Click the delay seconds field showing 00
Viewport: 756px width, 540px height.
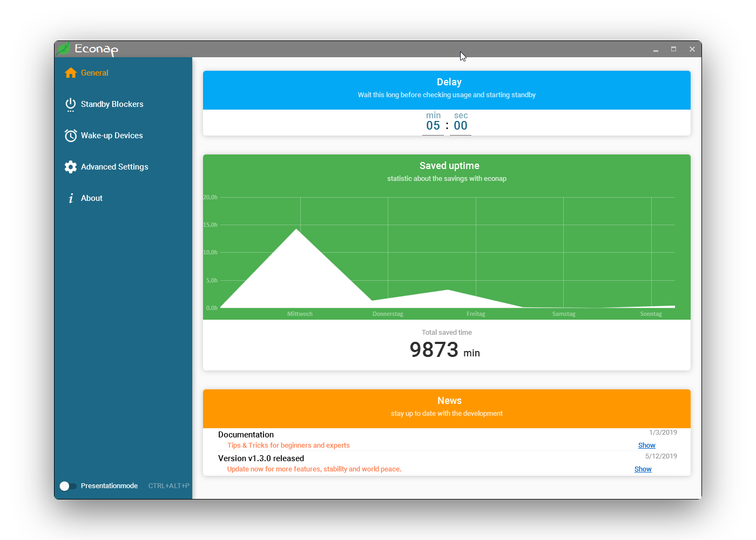(461, 126)
